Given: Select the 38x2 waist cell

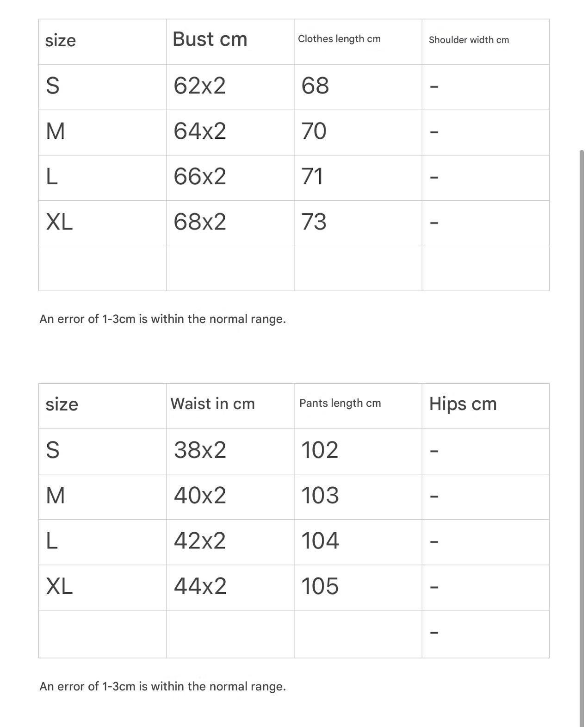Looking at the screenshot, I should 200,450.
